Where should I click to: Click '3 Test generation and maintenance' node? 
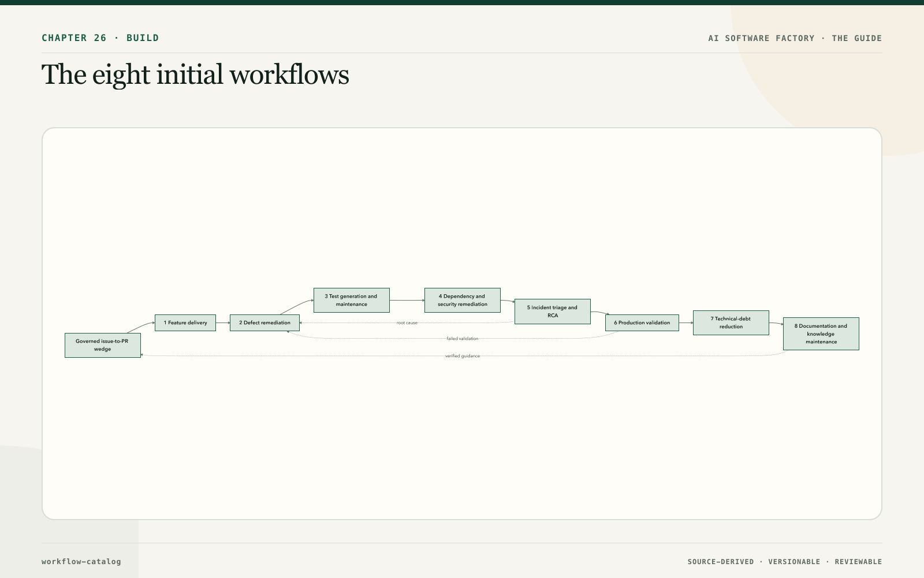coord(352,300)
